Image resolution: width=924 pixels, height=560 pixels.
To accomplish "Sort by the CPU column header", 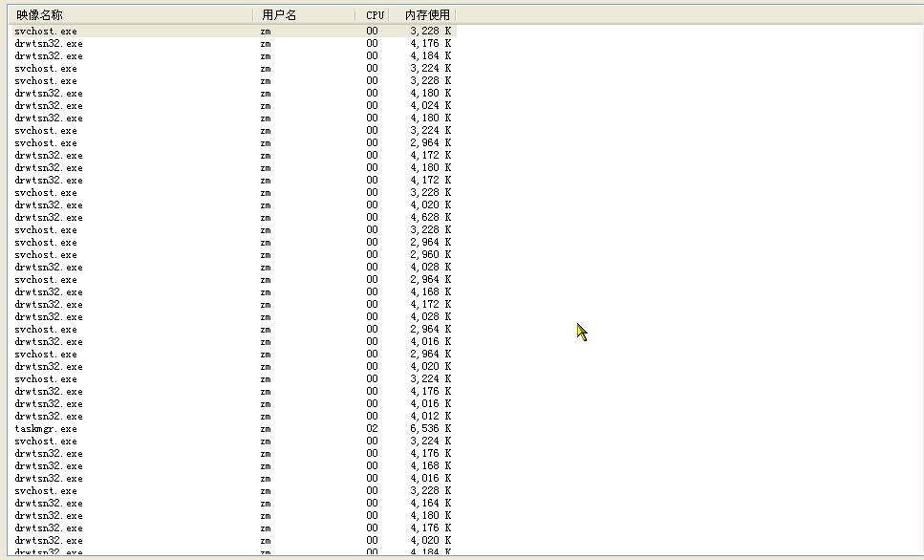I will pyautogui.click(x=373, y=14).
